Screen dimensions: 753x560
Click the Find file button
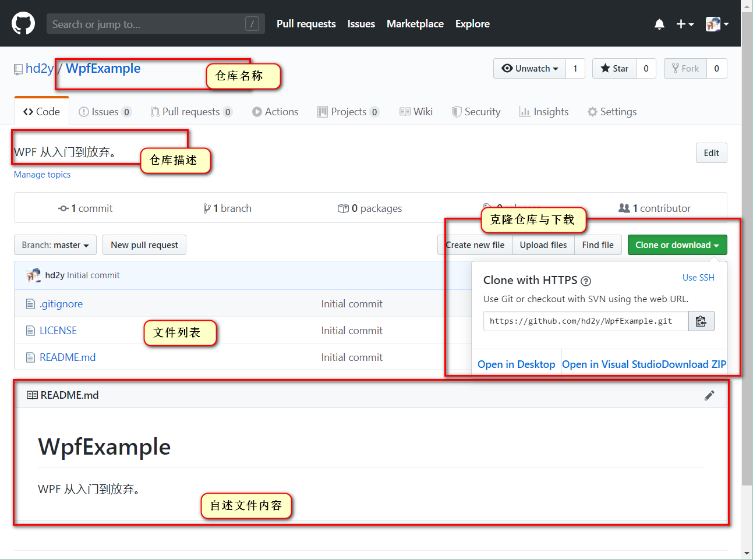click(598, 245)
